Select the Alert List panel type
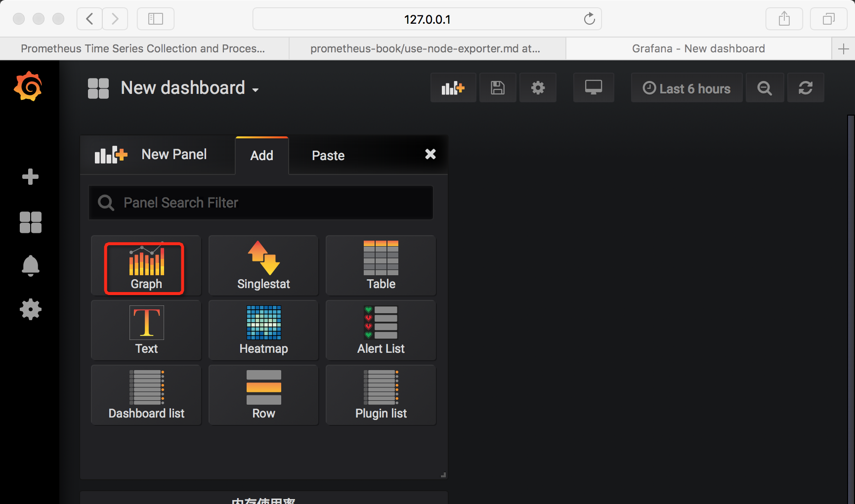The width and height of the screenshot is (855, 504). coord(381,330)
